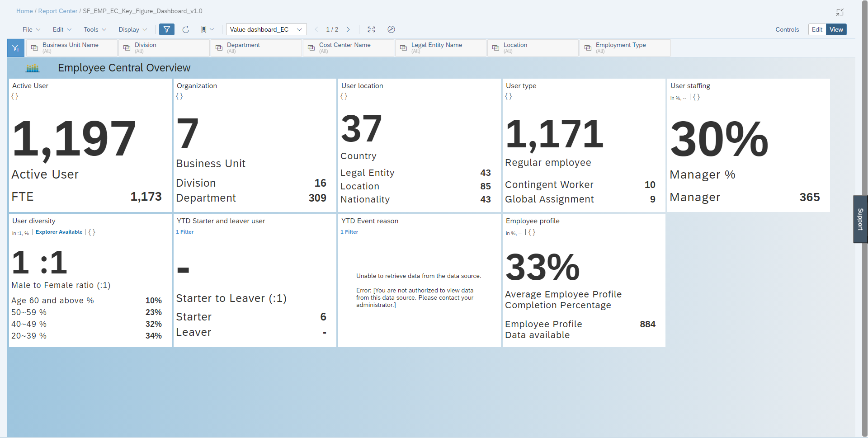This screenshot has width=868, height=438.
Task: Select the chart icon beside Employee Central Overview
Action: (x=32, y=68)
